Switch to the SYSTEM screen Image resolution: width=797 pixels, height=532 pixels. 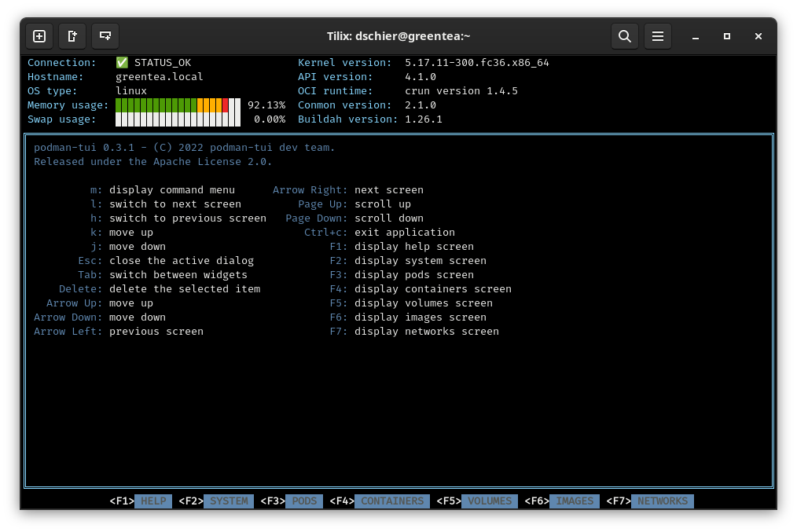tap(229, 501)
